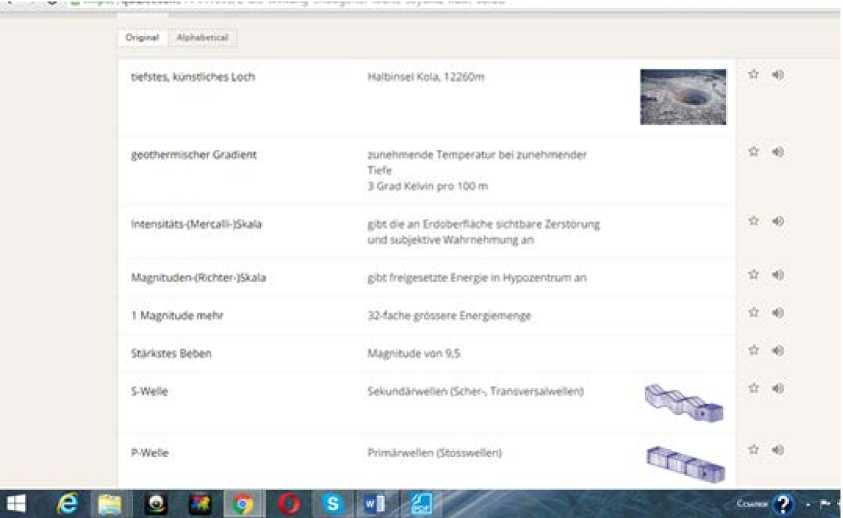The image size is (843, 518).
Task: Open the webcam eye app in taskbar
Action: point(156,504)
